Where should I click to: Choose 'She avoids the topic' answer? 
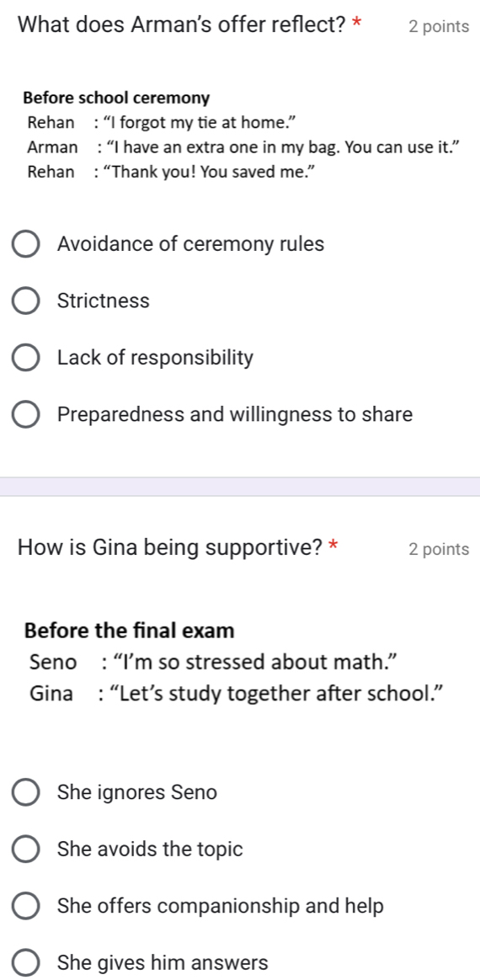pos(25,850)
